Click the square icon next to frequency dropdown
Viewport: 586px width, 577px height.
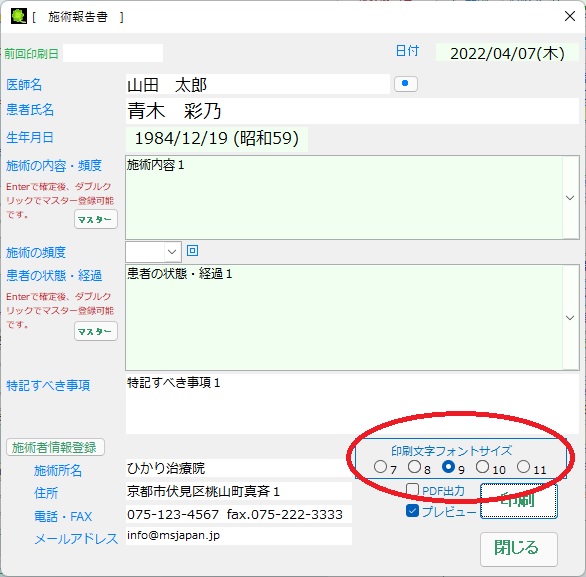(192, 250)
